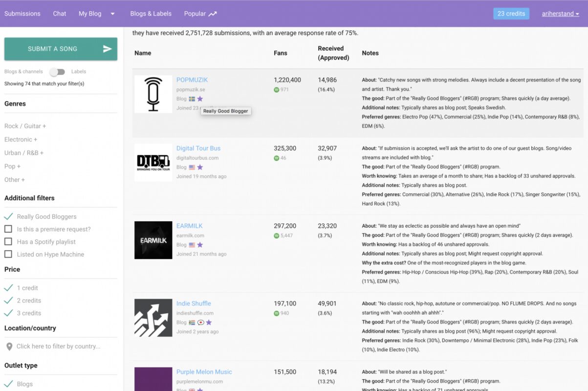Open Blogs & Labels in navigation

point(151,14)
